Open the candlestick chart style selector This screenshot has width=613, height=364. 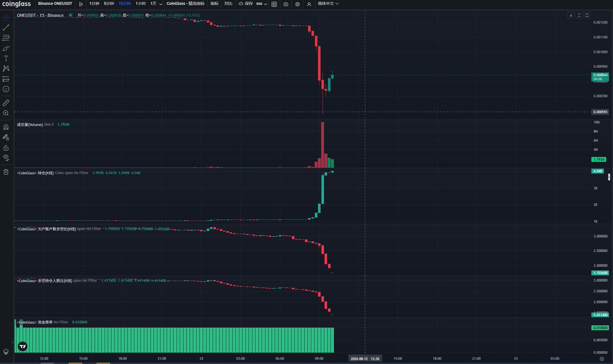pyautogui.click(x=80, y=4)
